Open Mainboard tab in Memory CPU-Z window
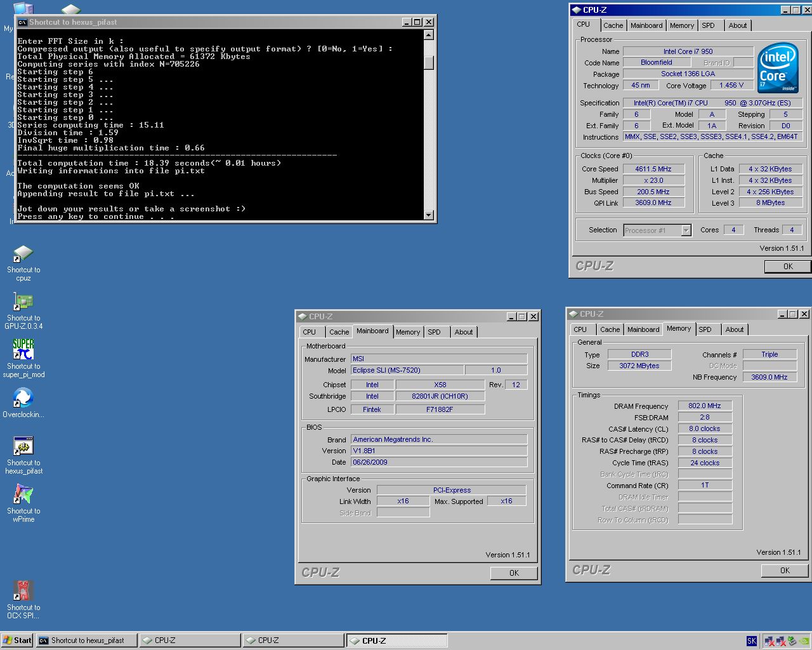This screenshot has height=650, width=812. (x=643, y=329)
